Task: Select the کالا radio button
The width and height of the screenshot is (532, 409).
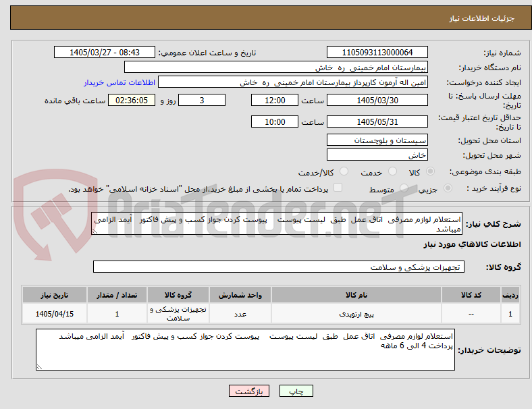Action: point(430,171)
